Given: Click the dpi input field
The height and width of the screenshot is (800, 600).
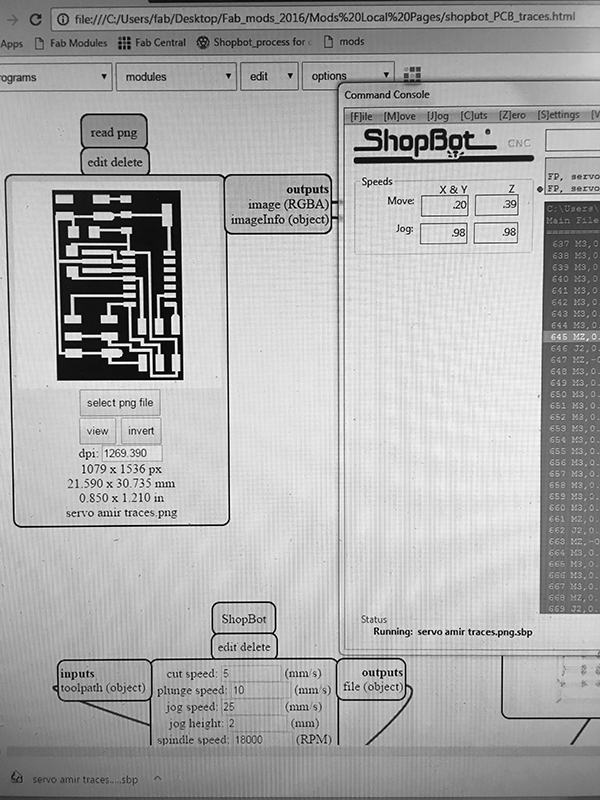Looking at the screenshot, I should (132, 453).
